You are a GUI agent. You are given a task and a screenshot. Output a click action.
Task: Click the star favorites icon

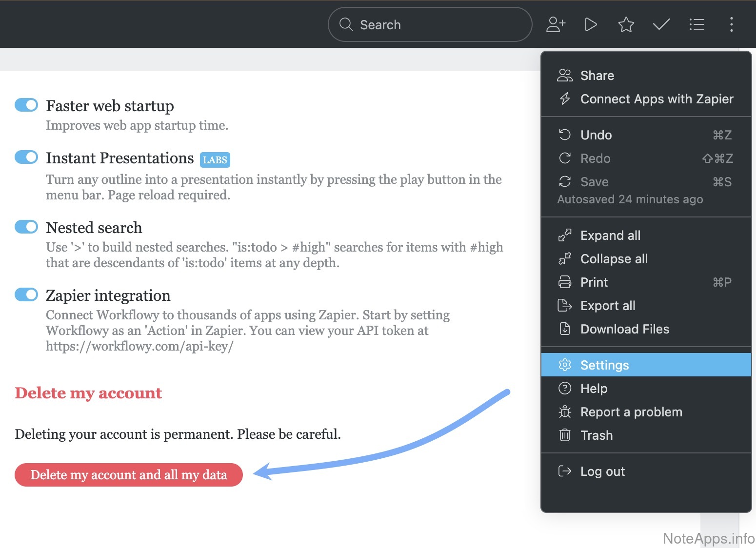pyautogui.click(x=626, y=24)
